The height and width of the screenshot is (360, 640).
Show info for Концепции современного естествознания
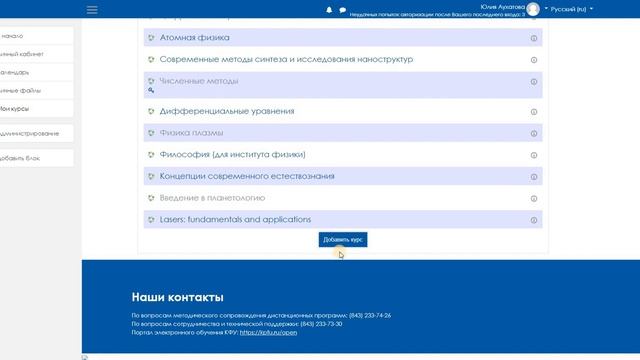point(533,177)
